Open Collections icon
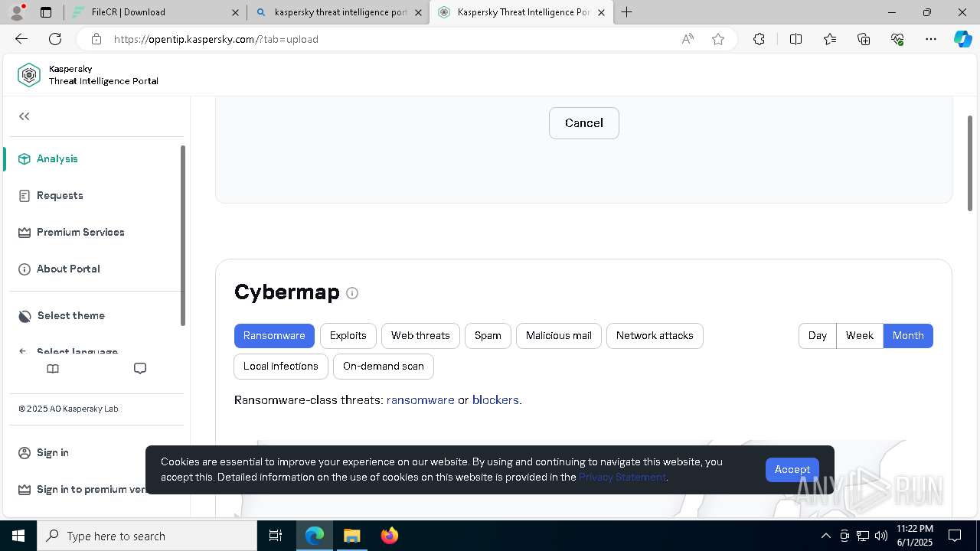The image size is (980, 551). pyautogui.click(x=864, y=39)
